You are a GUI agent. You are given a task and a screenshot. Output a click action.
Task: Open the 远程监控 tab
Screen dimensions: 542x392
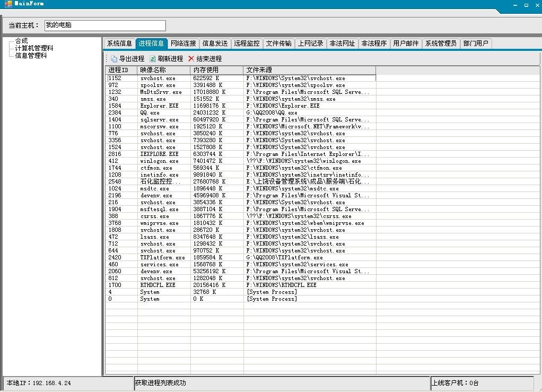click(x=247, y=44)
